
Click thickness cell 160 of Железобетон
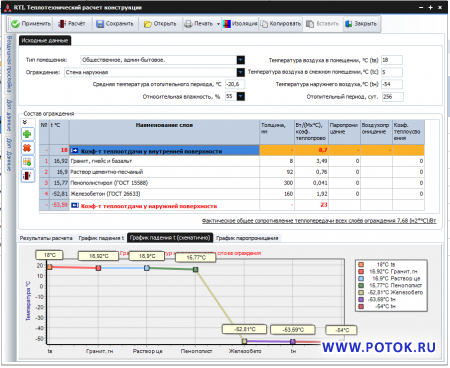277,194
